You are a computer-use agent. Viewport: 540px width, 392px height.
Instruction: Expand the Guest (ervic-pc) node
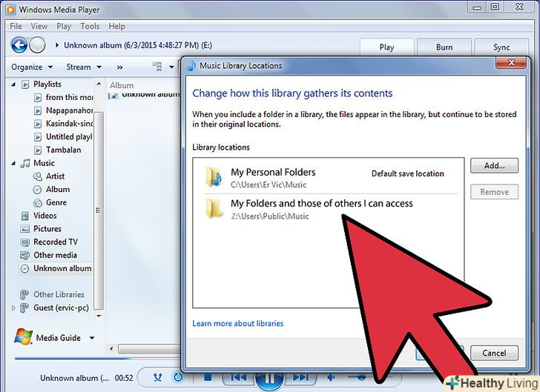pyautogui.click(x=13, y=308)
